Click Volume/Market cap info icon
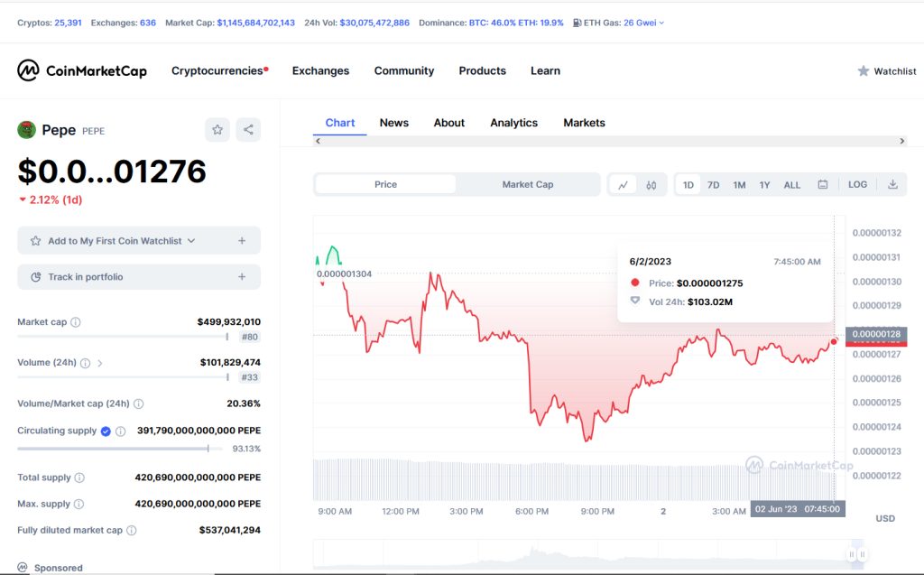 [138, 404]
